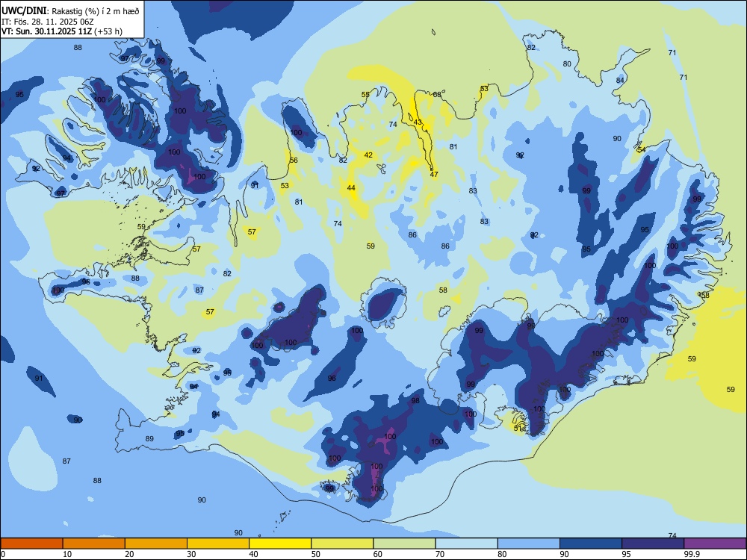Click the 50–60 yellow-green legend swatch
Viewport: 747px width, 560px height.
click(342, 544)
